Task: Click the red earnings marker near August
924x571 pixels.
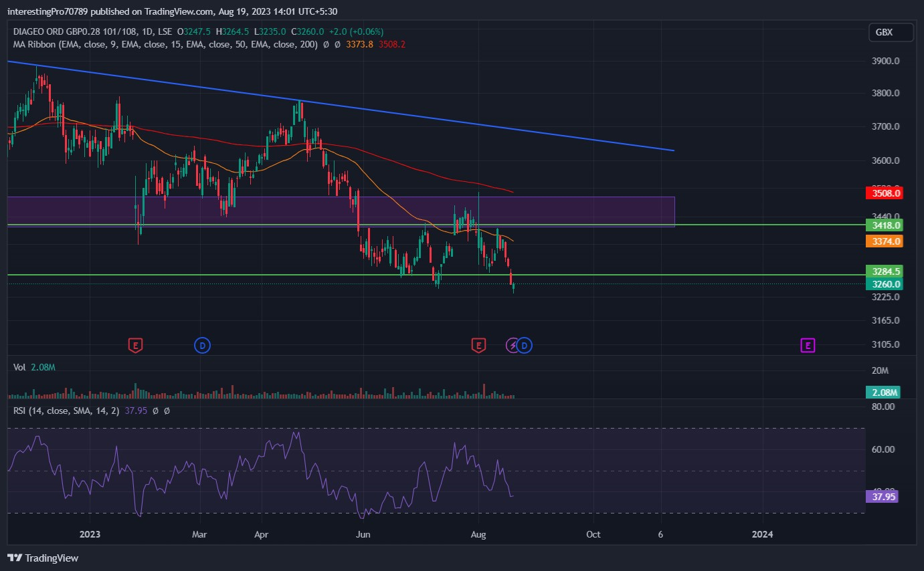Action: 478,345
